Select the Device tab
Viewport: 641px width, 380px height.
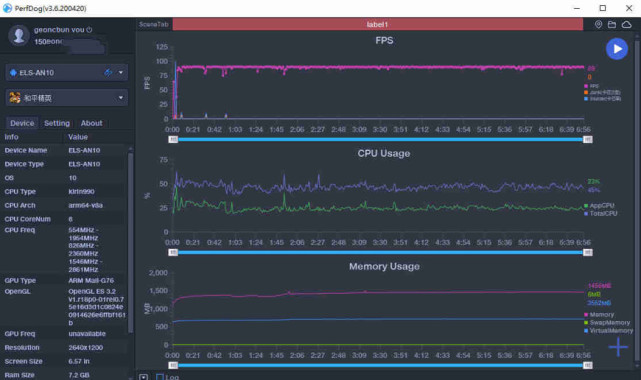(22, 123)
